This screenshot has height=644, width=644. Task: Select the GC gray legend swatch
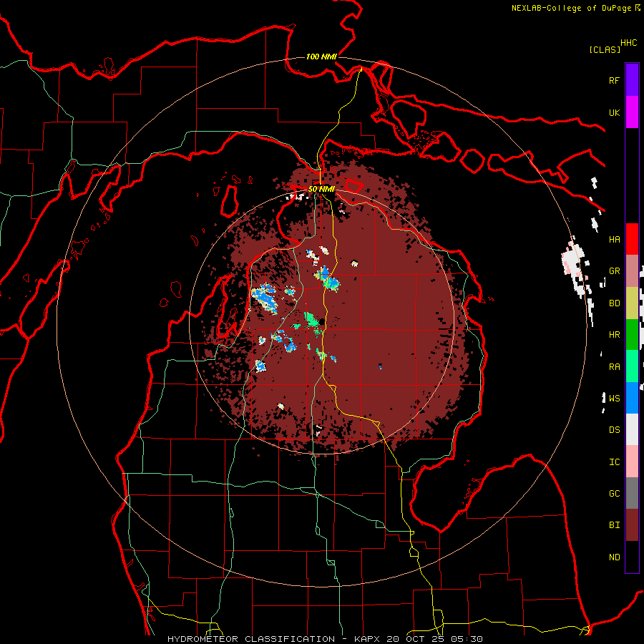click(x=632, y=493)
